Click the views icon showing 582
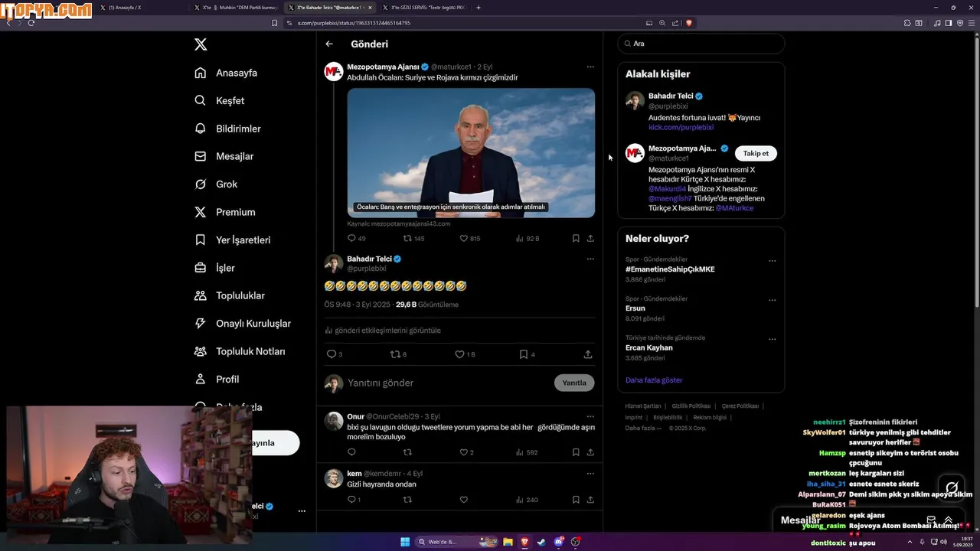980x551 pixels. coord(519,452)
